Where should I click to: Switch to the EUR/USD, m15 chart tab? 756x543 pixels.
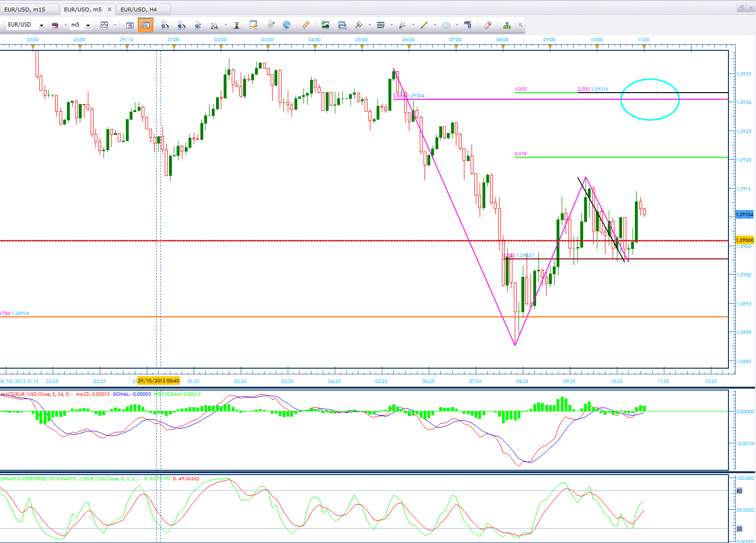coord(29,10)
